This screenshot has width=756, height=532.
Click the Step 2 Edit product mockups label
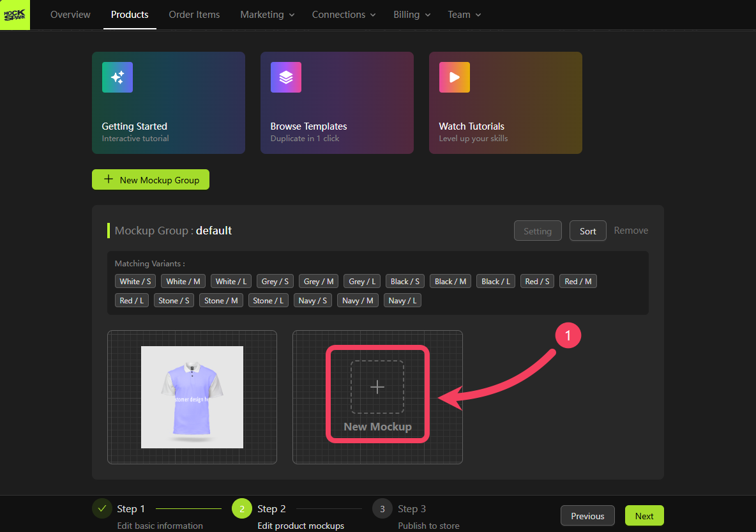point(301,526)
